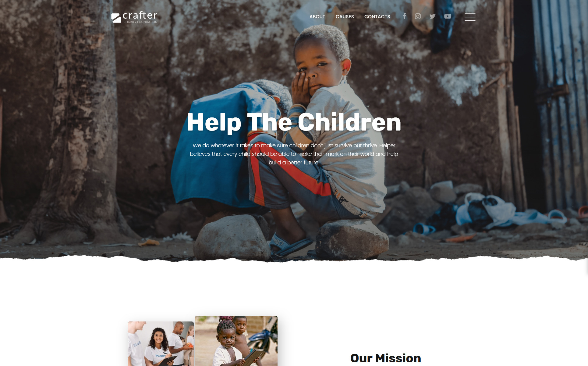The height and width of the screenshot is (366, 588).
Task: Select the Help The Children headline
Action: (294, 122)
